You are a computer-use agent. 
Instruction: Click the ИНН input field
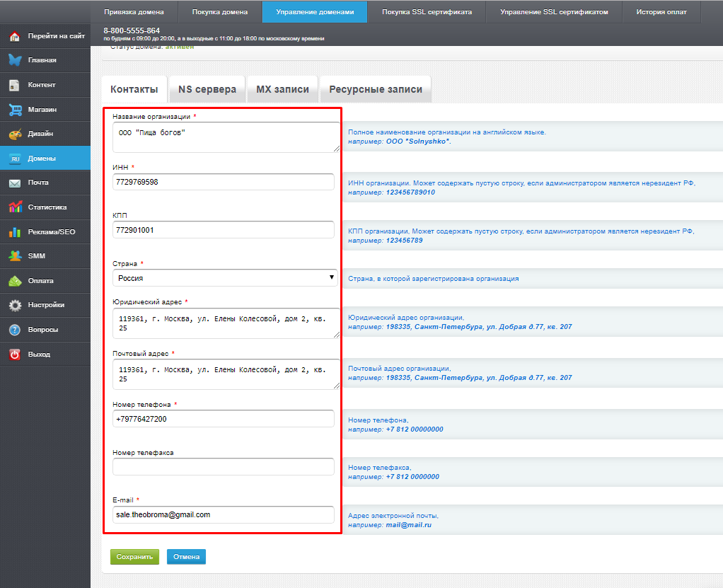click(x=223, y=182)
